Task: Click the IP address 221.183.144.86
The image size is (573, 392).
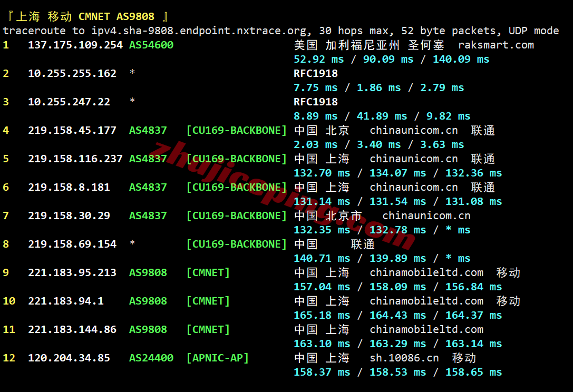Action: click(72, 330)
